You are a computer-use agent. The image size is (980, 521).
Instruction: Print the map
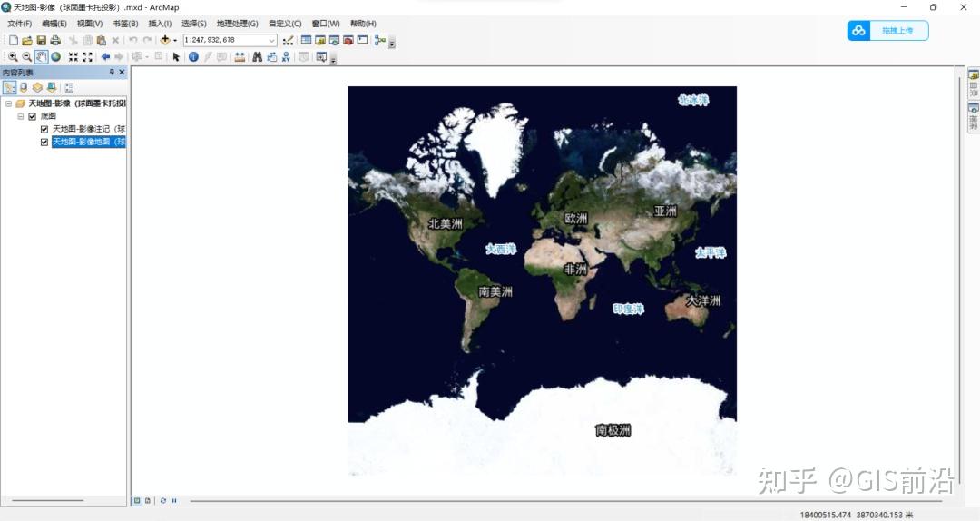click(x=55, y=41)
